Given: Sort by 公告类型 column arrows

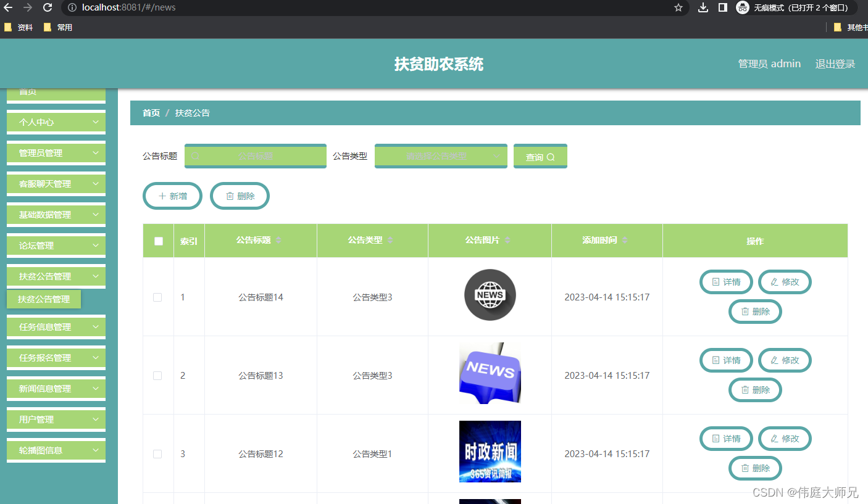Looking at the screenshot, I should pyautogui.click(x=390, y=240).
